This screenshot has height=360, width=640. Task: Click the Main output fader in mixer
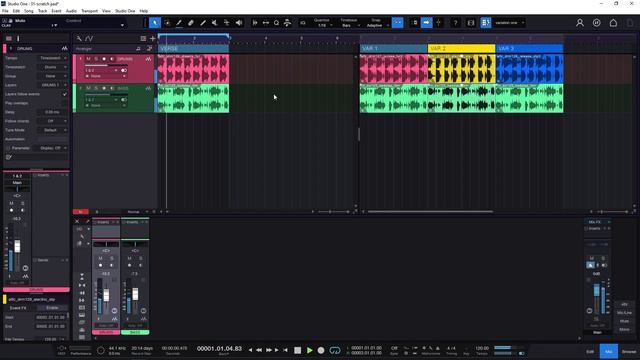(x=596, y=291)
